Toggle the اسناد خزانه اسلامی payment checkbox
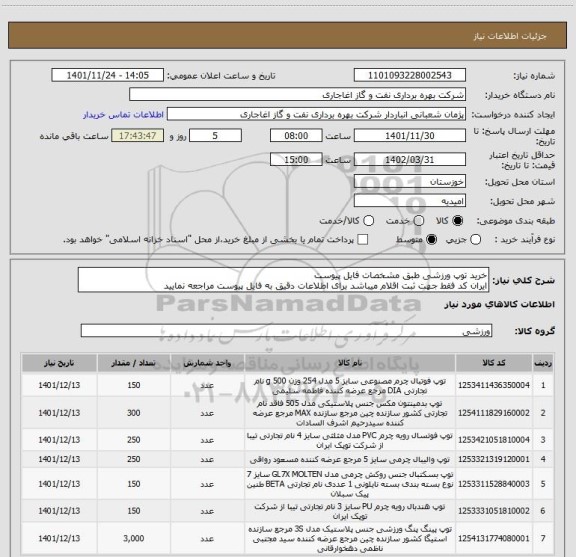The image size is (576, 557). click(x=363, y=240)
